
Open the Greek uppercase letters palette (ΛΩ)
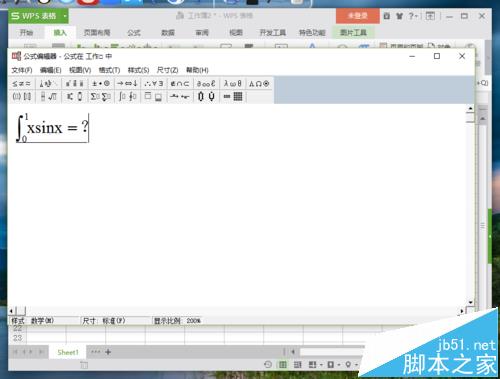259,84
